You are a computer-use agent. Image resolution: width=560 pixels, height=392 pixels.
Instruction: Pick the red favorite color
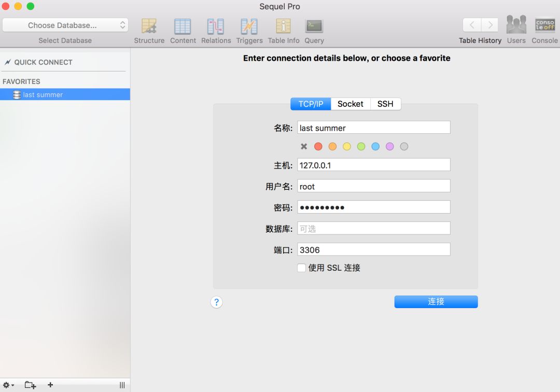pos(318,146)
